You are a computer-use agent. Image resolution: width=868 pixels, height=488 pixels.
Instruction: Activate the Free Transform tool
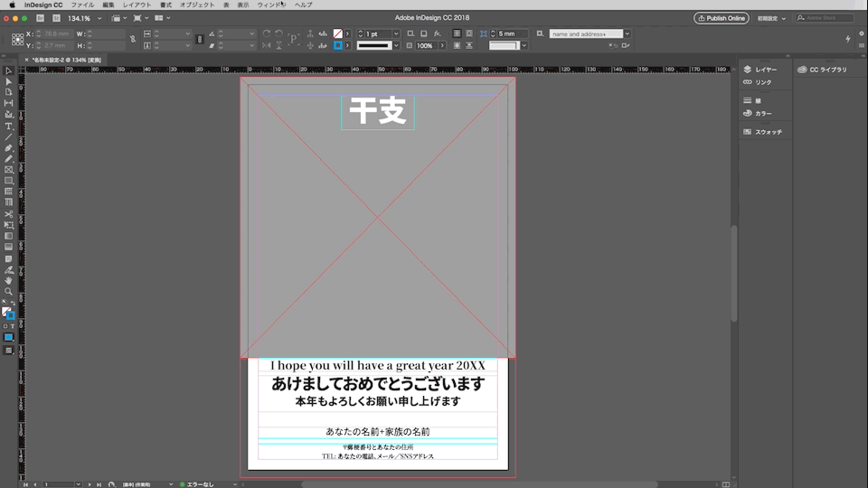8,225
